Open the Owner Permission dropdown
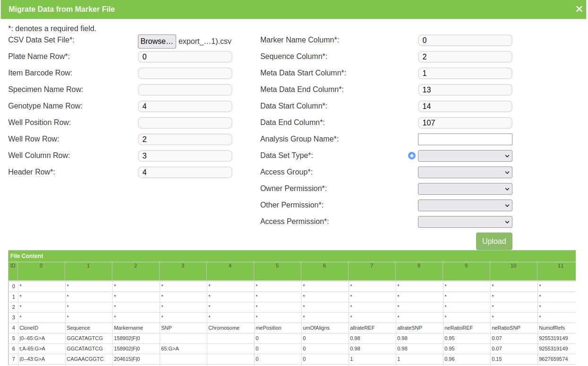The width and height of the screenshot is (588, 366). (x=465, y=189)
